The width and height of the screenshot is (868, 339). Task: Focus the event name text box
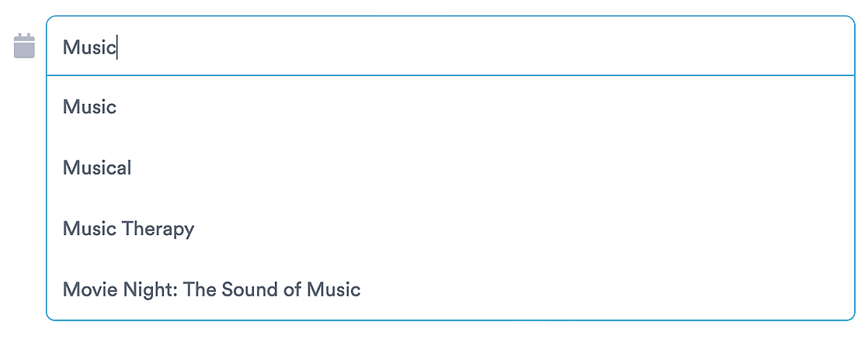pos(450,47)
